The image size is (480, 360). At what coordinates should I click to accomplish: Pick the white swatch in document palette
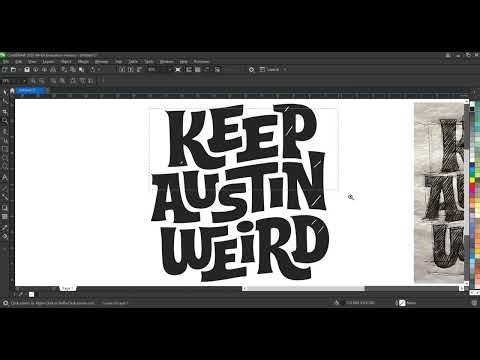[31, 294]
